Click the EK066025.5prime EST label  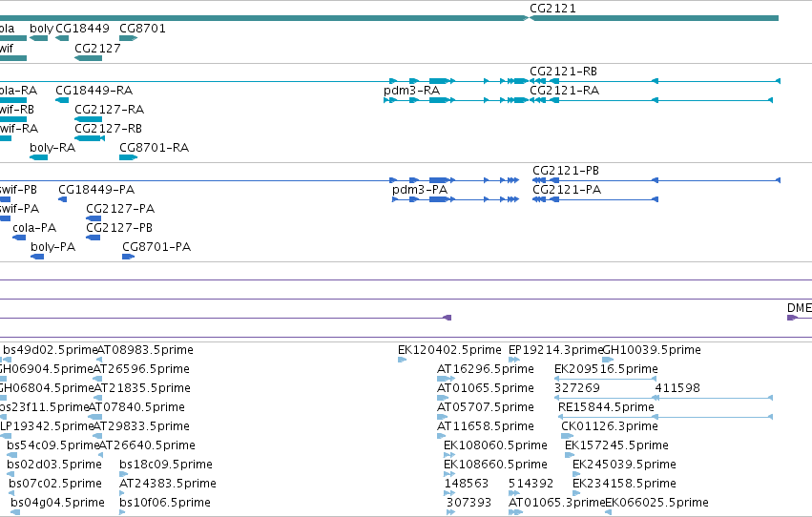656,504
